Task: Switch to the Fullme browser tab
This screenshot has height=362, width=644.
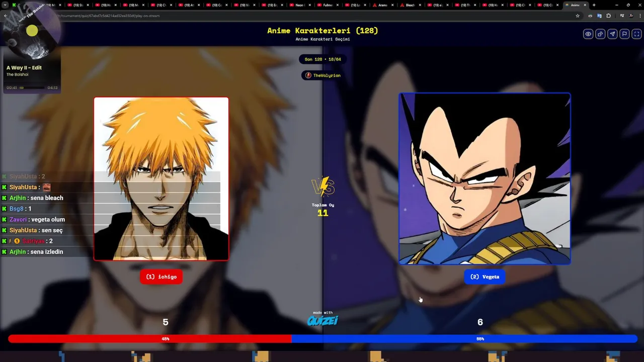Action: coord(328,5)
